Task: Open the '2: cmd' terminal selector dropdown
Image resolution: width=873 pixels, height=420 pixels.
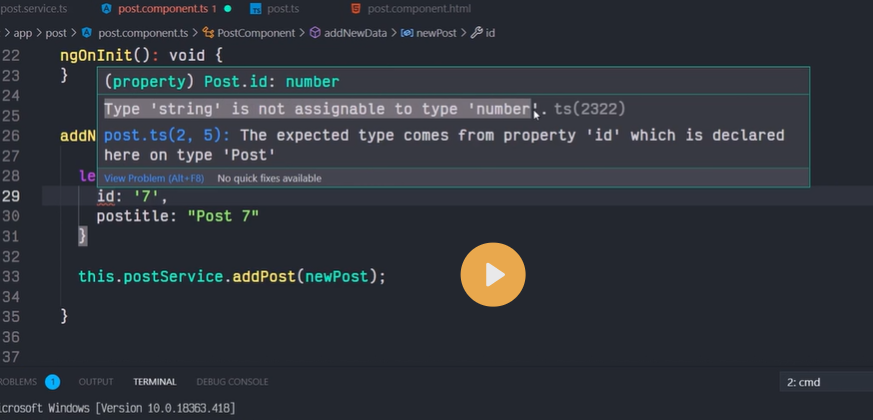Action: coord(826,382)
